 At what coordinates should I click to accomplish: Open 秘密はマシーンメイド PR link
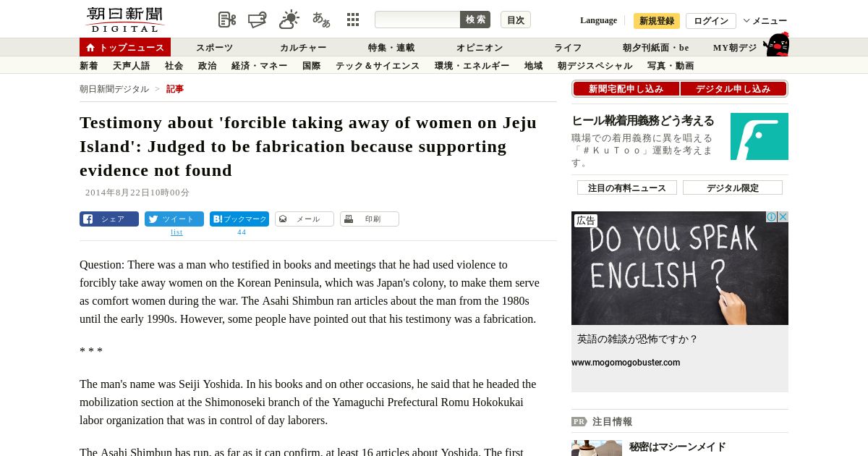pos(677,447)
